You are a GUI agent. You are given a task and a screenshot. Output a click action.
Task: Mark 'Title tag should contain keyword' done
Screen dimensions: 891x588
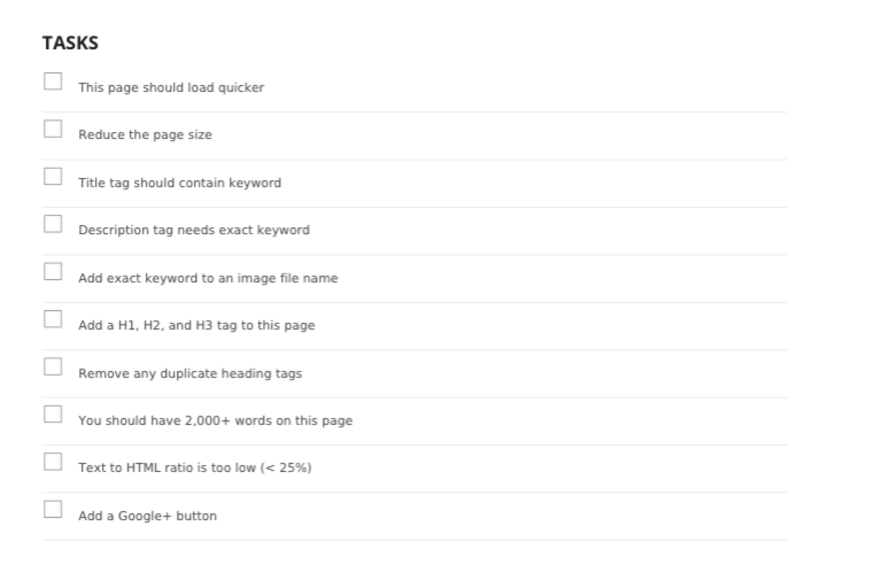click(x=53, y=176)
